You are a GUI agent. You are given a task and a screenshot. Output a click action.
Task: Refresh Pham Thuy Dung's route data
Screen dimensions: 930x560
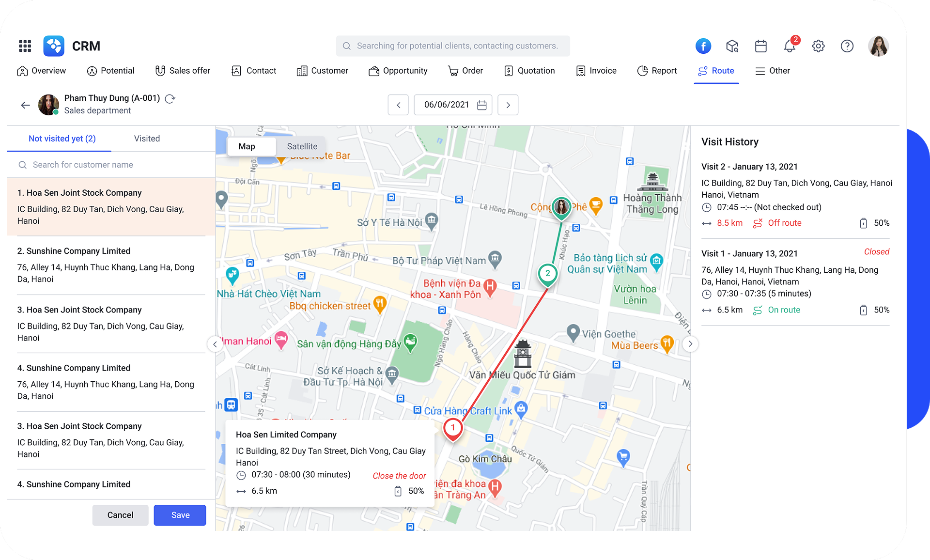point(170,98)
